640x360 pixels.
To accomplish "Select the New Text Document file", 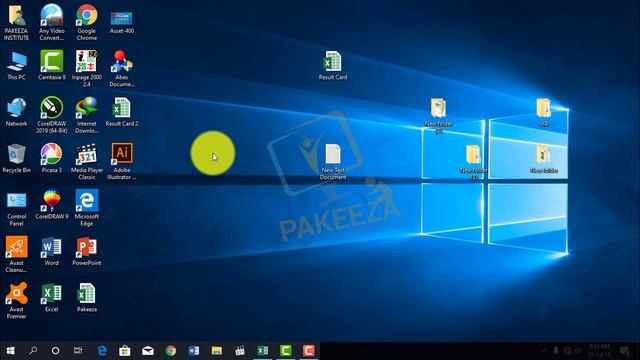I will [x=333, y=161].
